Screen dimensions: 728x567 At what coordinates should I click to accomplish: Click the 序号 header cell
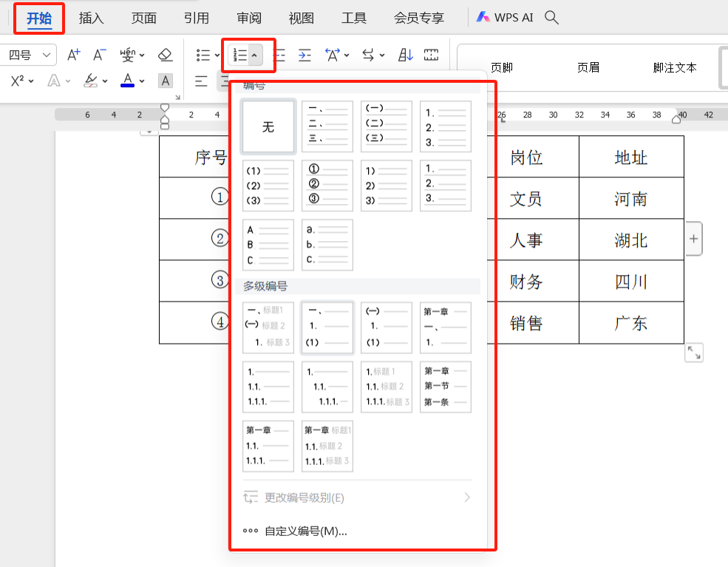pyautogui.click(x=194, y=157)
